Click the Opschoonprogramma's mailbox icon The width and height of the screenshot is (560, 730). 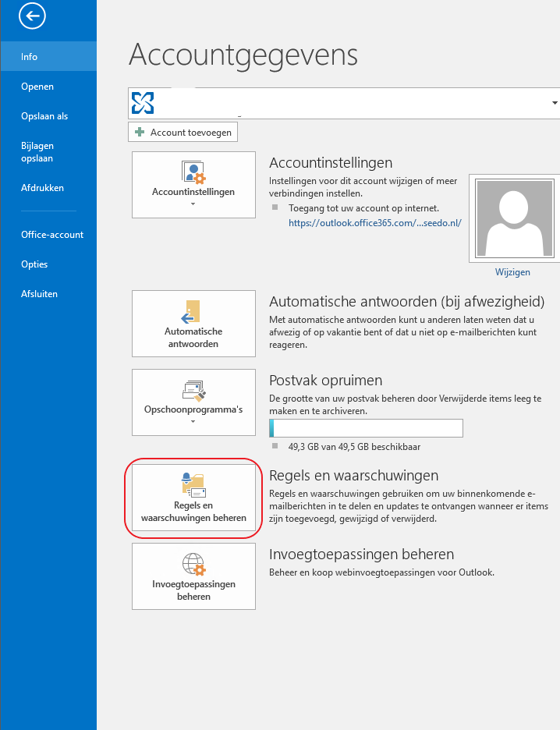point(193,390)
